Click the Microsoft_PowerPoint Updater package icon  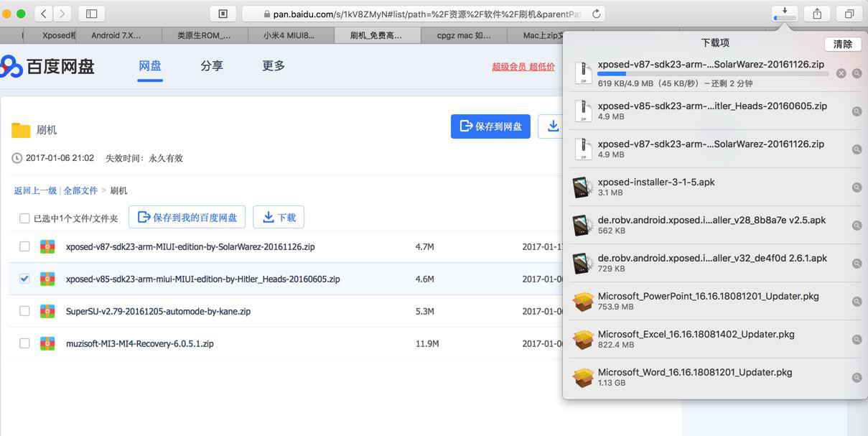[x=583, y=301]
